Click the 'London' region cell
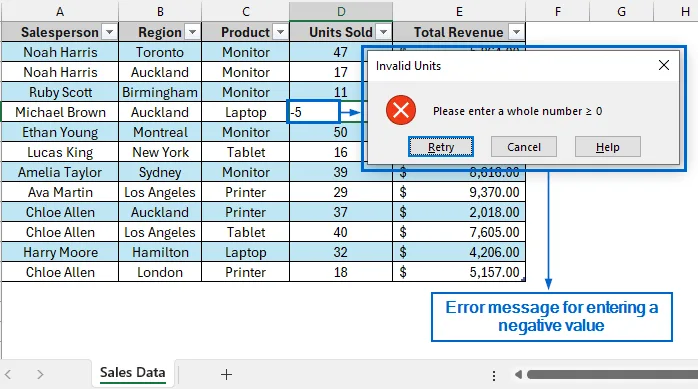 (160, 272)
